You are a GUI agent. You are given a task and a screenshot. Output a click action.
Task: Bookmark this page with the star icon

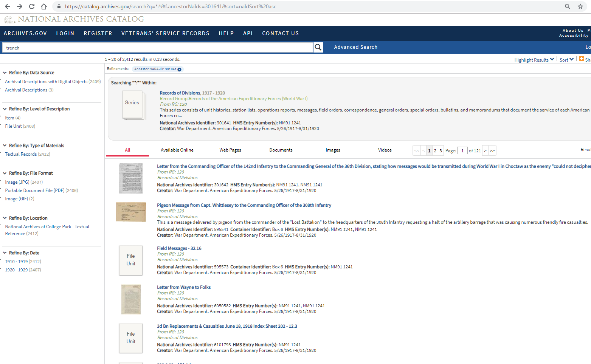[x=580, y=6]
